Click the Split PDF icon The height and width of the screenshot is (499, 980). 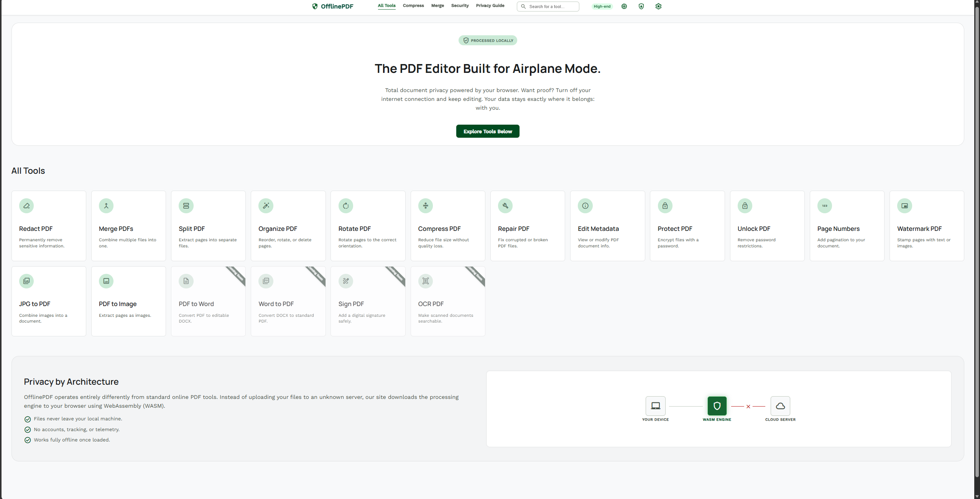[186, 206]
